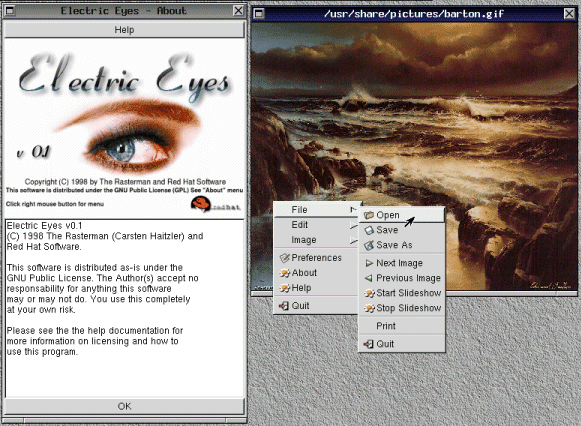This screenshot has width=581, height=426.
Task: Choose Open from the File submenu
Action: tap(402, 215)
